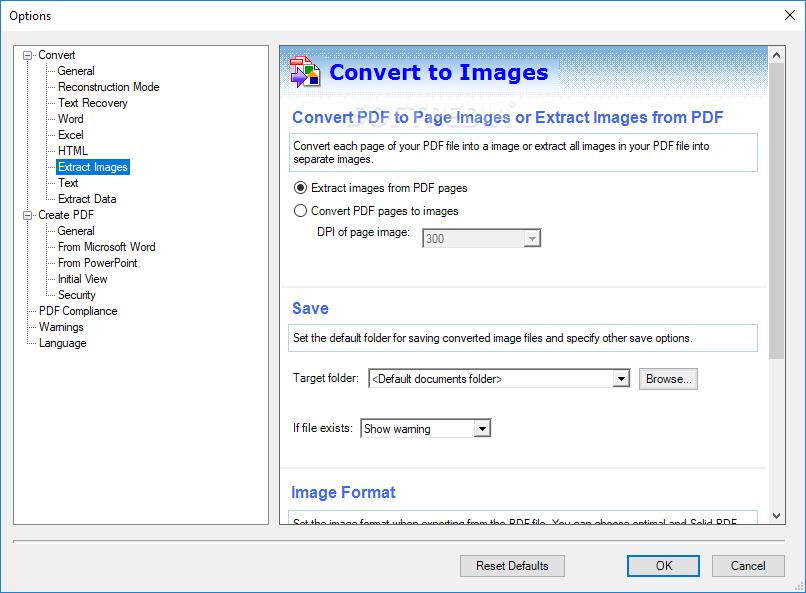This screenshot has height=593, width=806.
Task: Go to the Language settings
Action: coord(63,343)
